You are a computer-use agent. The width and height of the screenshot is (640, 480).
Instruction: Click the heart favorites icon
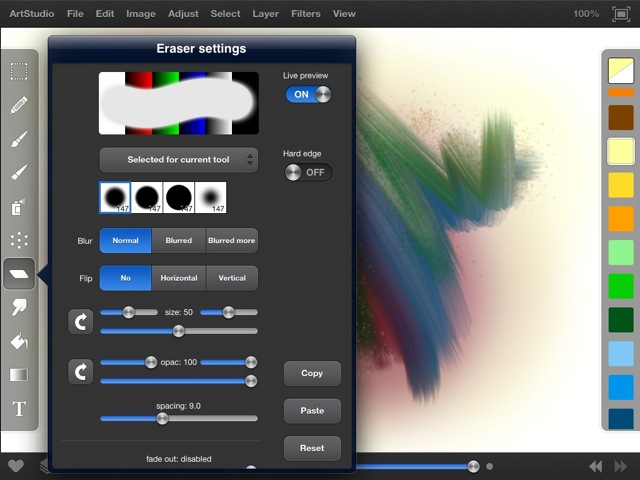tap(15, 466)
